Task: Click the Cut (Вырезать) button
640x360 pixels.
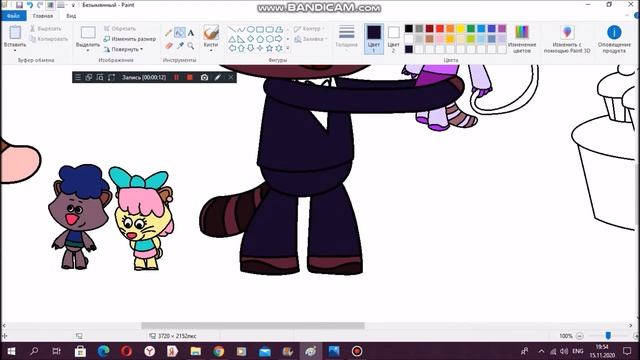Action: point(46,29)
